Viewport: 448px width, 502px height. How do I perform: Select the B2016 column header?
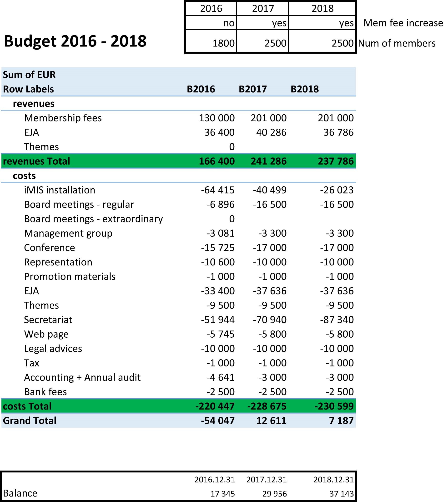(201, 89)
